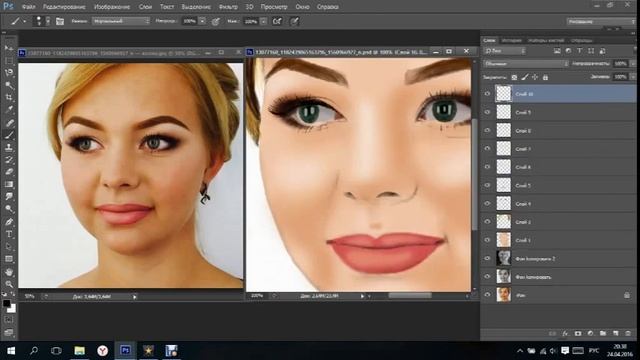This screenshot has width=640, height=360.
Task: Select the Zoom tool
Action: (9, 284)
